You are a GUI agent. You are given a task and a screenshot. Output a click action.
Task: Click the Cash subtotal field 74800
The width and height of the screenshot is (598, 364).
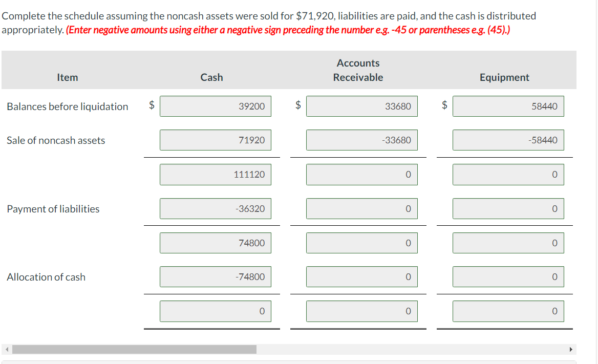point(216,243)
